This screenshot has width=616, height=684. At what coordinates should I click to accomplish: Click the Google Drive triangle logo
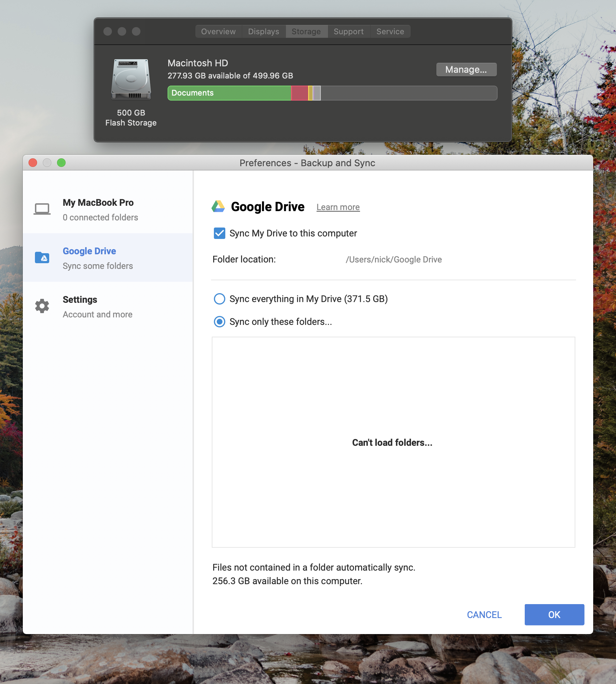(x=218, y=206)
